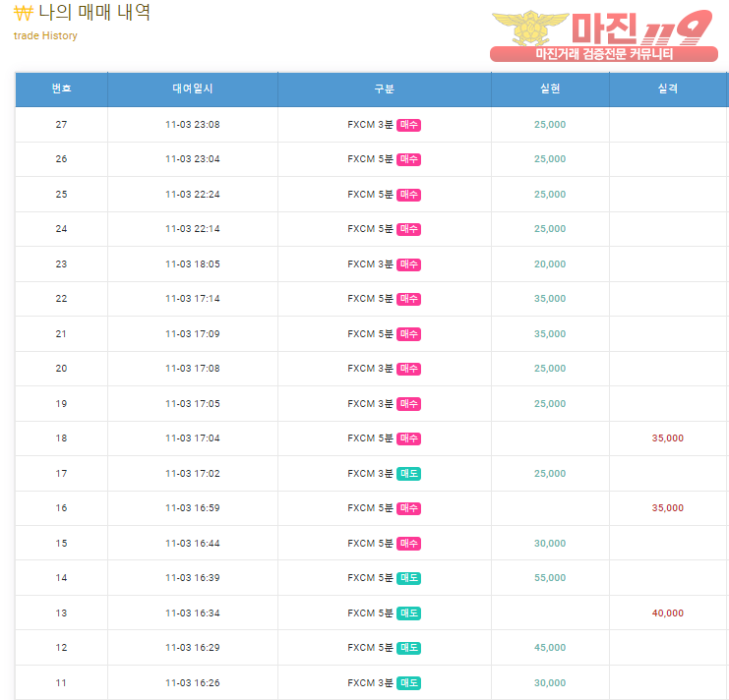Select the 실격 column header
The width and height of the screenshot is (729, 700).
[668, 88]
